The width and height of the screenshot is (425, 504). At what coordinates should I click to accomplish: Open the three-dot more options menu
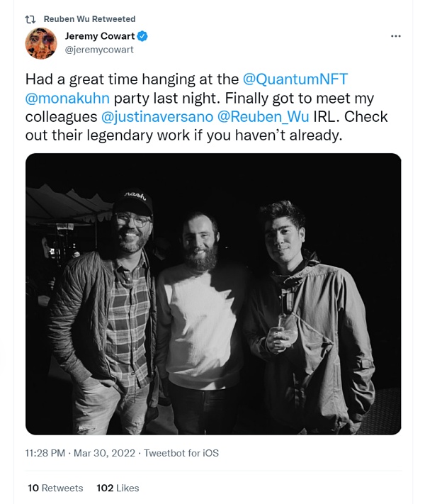click(396, 36)
